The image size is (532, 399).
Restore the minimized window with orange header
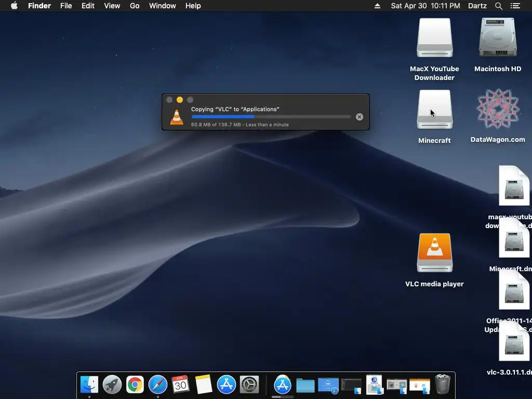[x=420, y=386]
